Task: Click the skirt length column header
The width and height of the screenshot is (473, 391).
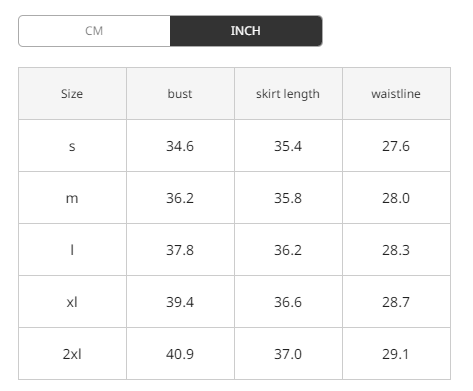Action: [x=288, y=94]
